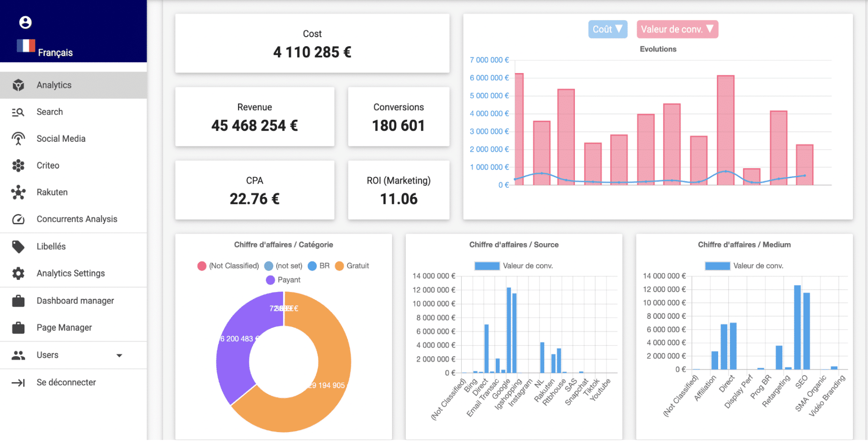
Task: Open the Coût dropdown
Action: click(x=607, y=29)
